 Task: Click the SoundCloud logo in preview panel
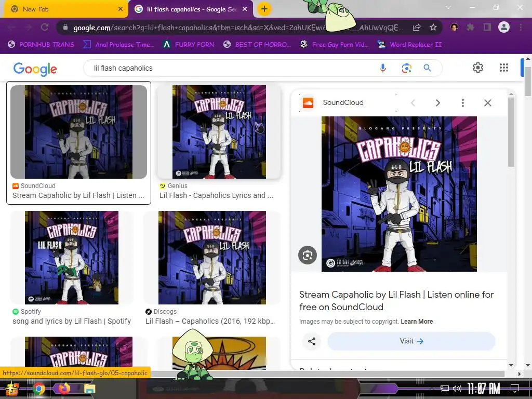[308, 103]
